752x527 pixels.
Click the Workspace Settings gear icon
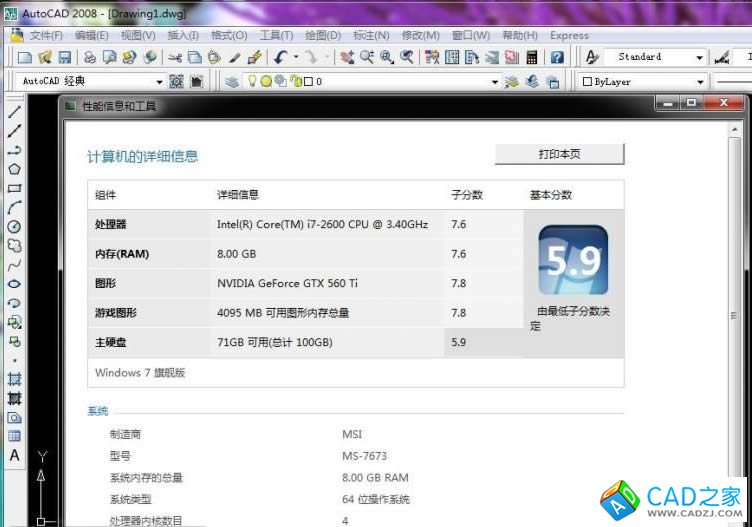click(x=176, y=82)
